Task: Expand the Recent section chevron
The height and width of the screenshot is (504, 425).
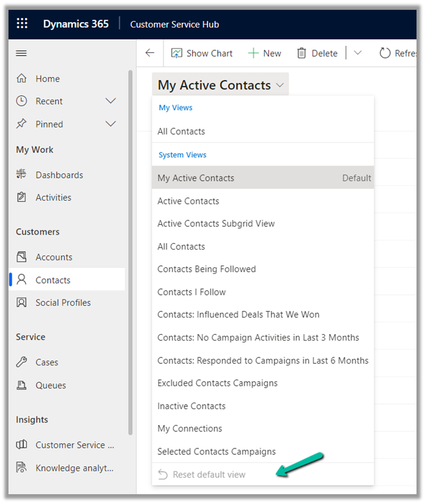Action: click(x=110, y=101)
